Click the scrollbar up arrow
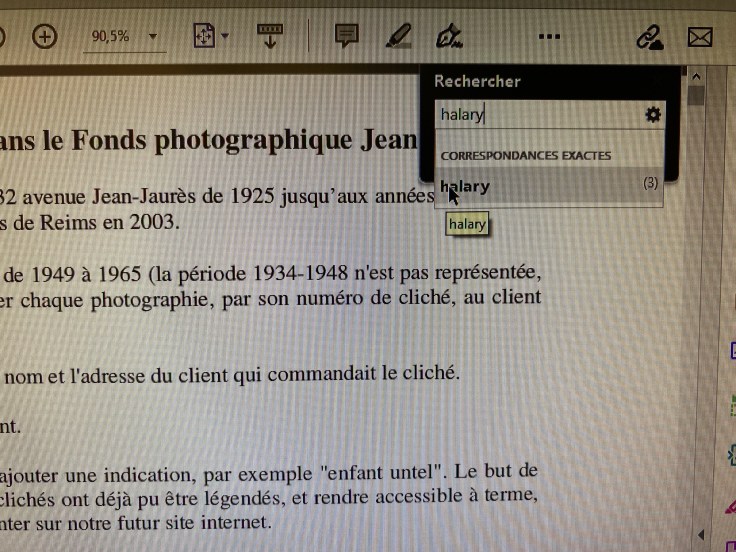Image resolution: width=736 pixels, height=552 pixels. pos(696,76)
